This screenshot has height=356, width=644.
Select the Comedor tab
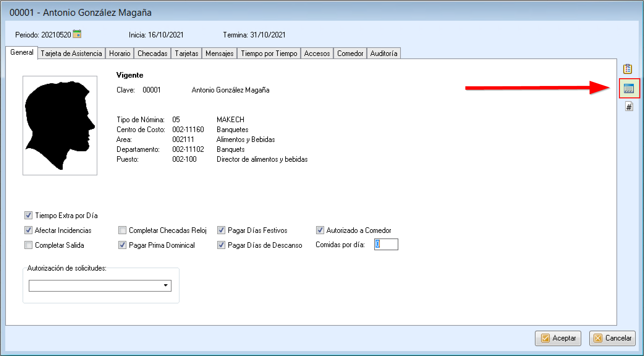click(x=350, y=53)
